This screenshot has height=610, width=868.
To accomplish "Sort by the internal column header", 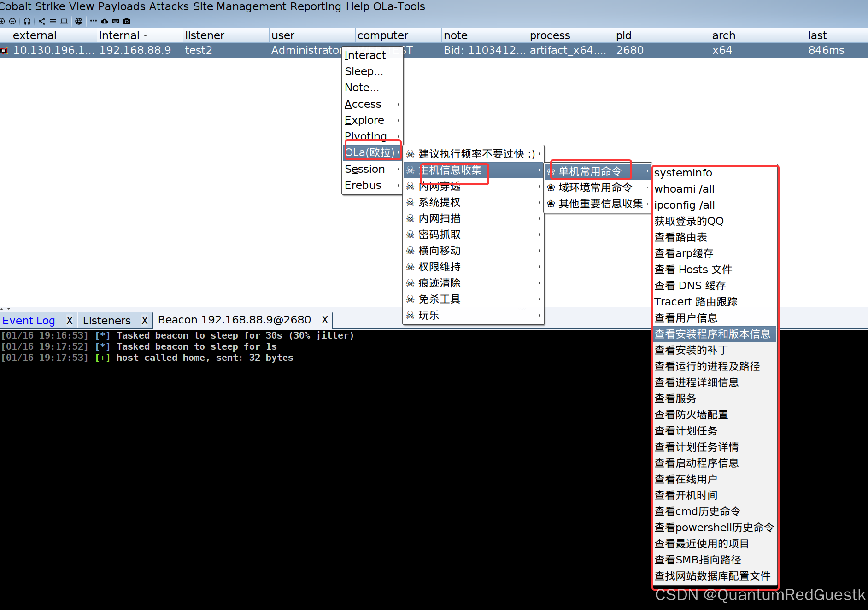I will click(140, 35).
